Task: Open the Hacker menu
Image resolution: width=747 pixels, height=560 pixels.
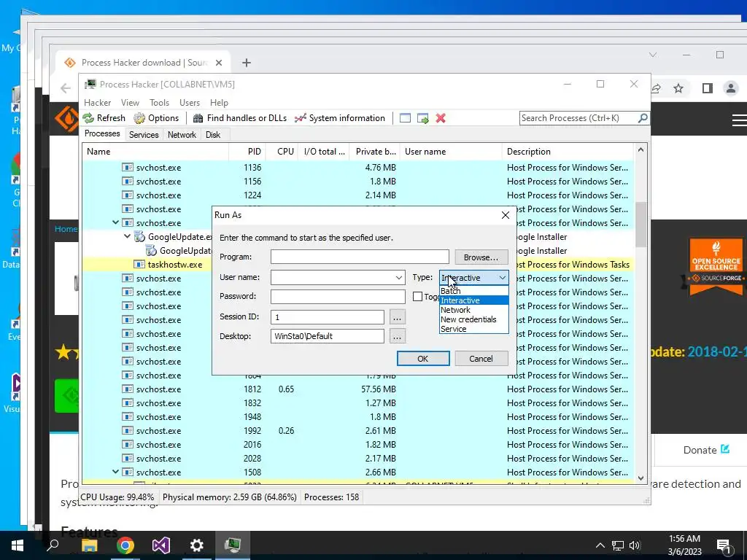Action: coord(97,103)
